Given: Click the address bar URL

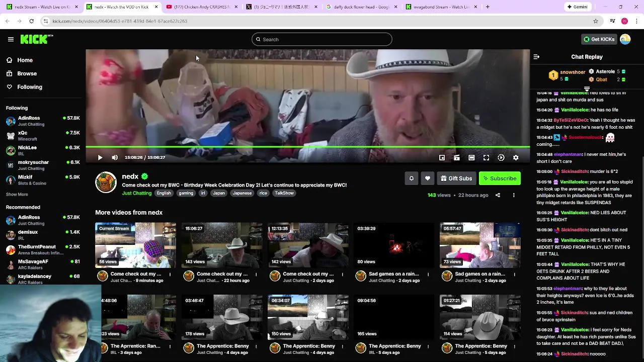Looking at the screenshot, I should click(120, 21).
